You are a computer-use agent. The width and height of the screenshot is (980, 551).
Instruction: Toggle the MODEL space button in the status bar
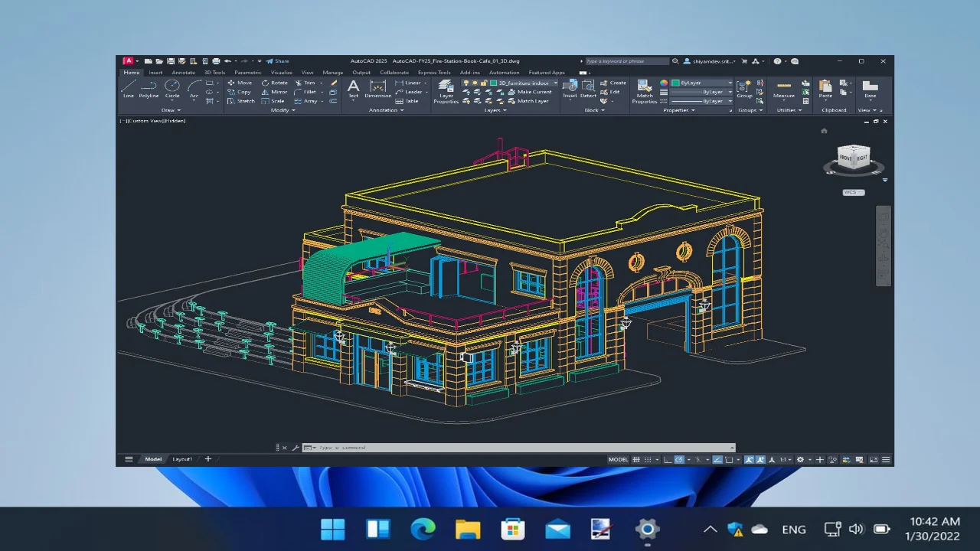(x=618, y=460)
